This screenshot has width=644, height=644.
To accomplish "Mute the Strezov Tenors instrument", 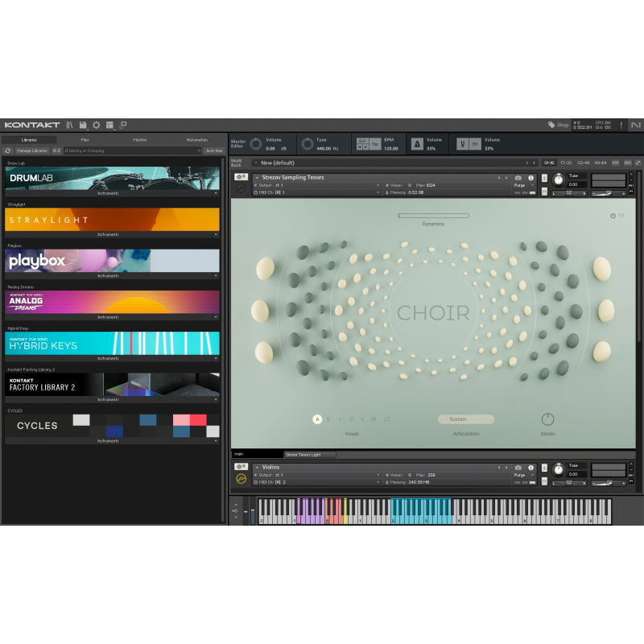I will 544,192.
